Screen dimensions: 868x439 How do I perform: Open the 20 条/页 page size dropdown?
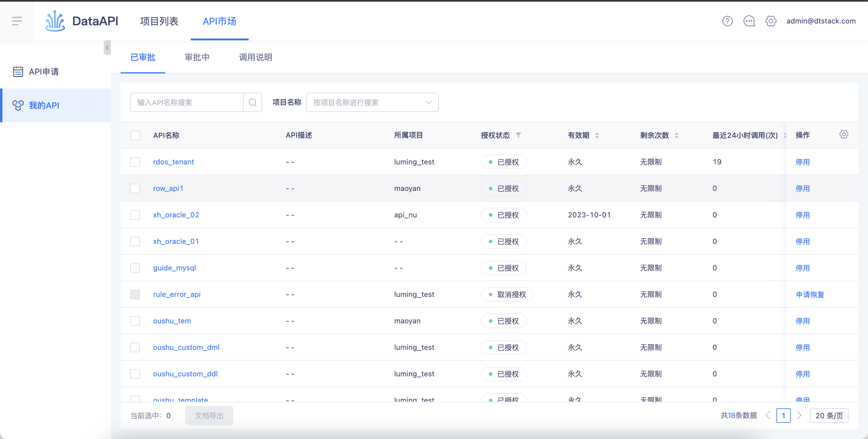829,416
